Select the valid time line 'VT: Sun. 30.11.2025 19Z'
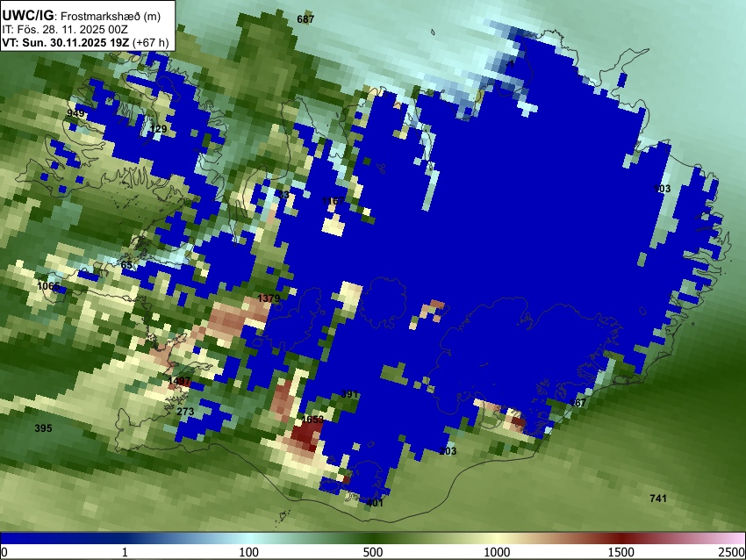The width and height of the screenshot is (746, 560). coord(65,42)
